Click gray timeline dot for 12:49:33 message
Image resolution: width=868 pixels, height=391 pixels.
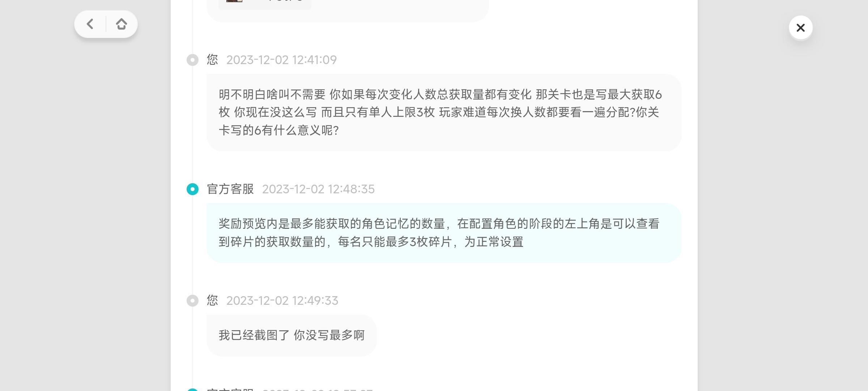[x=192, y=300]
